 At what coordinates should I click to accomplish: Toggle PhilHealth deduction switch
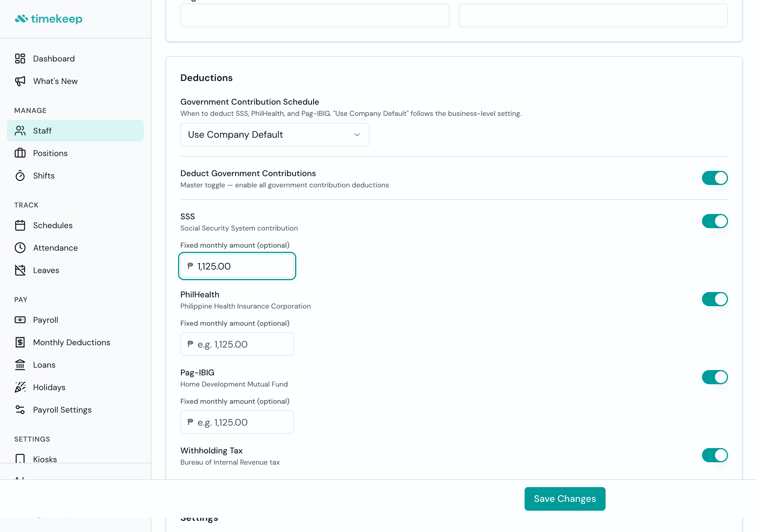714,299
